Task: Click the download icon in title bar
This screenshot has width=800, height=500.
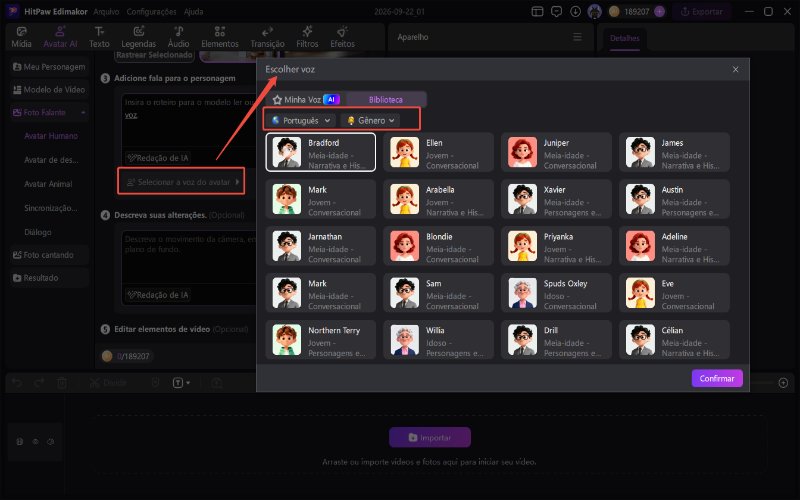Action: point(576,11)
